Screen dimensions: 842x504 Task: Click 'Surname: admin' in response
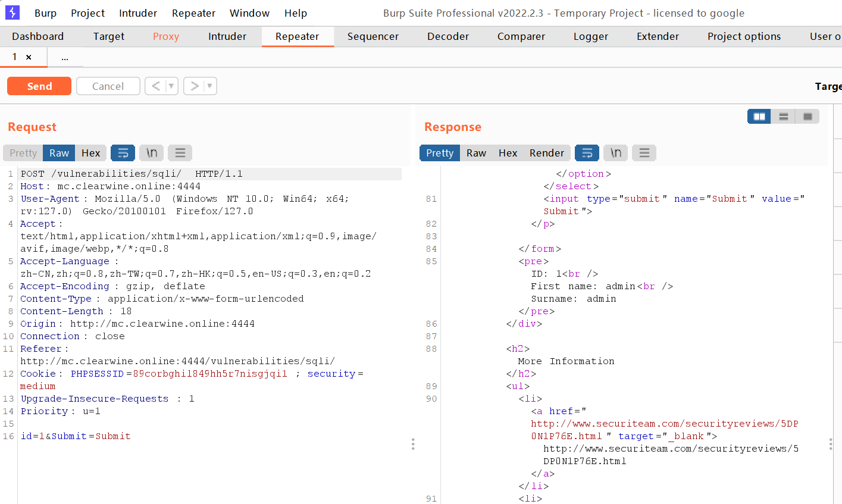[x=574, y=299]
